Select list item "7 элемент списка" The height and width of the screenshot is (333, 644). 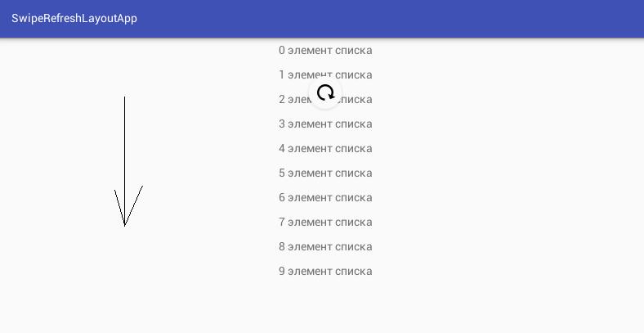coord(325,223)
